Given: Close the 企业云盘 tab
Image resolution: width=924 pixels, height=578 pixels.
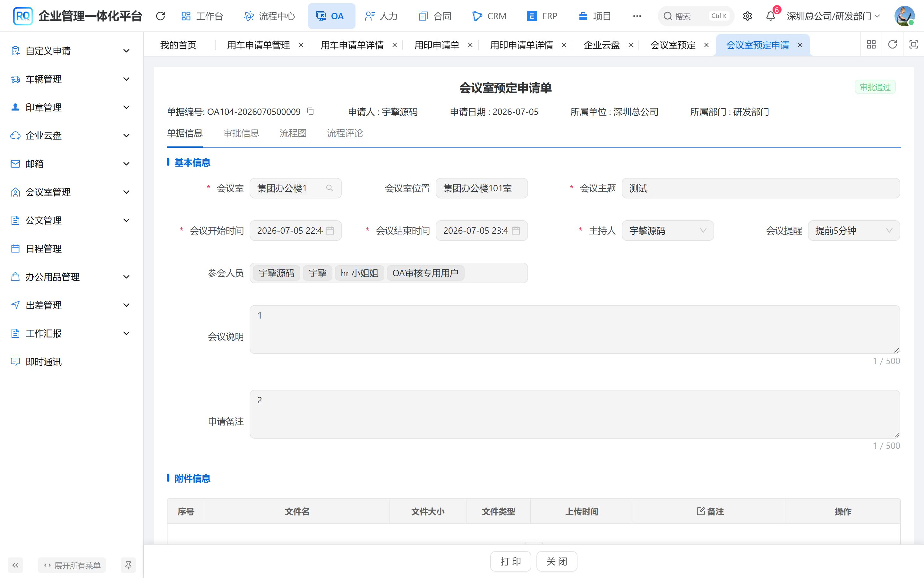Looking at the screenshot, I should 631,45.
